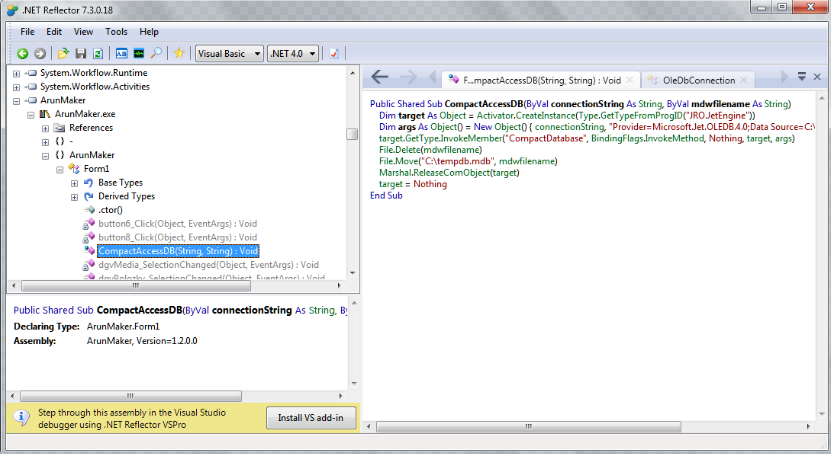Click File.Move link in the code
Screen dimensions: 831x454
[399, 161]
